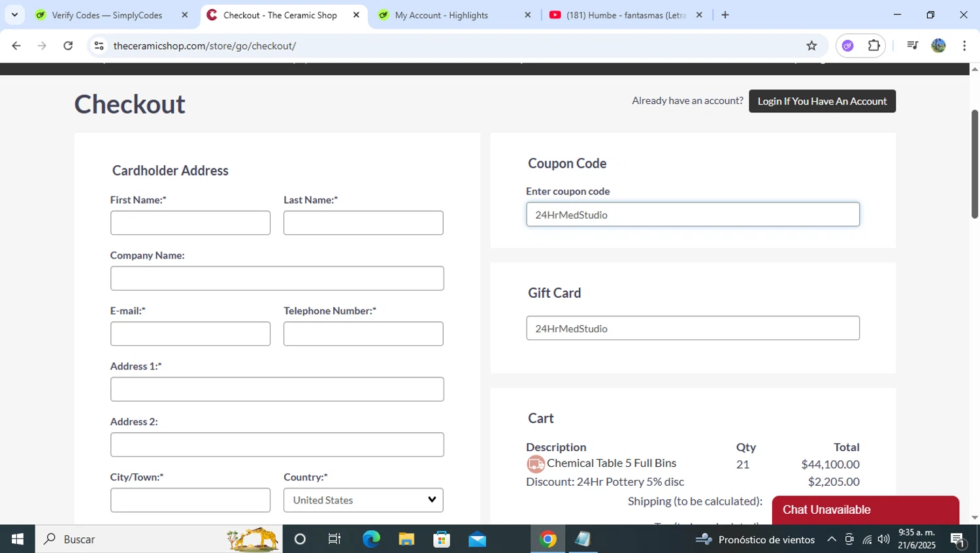Reload the checkout page
Image resolution: width=980 pixels, height=553 pixels.
coord(68,46)
